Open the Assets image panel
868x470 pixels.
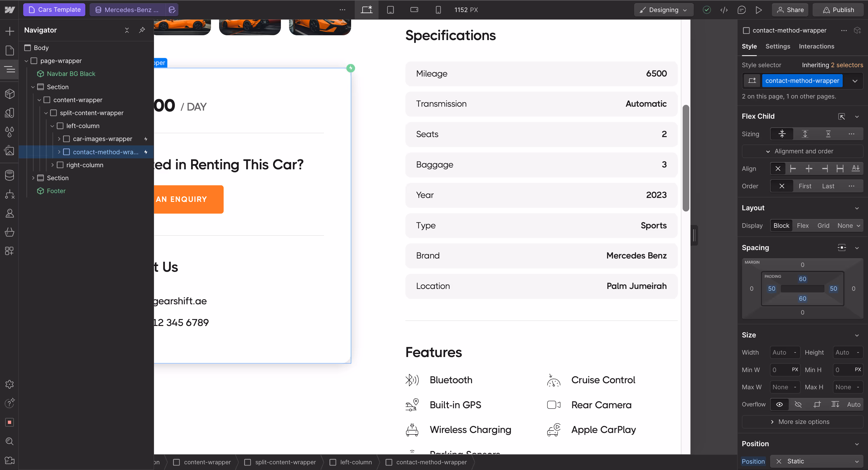[x=9, y=151]
